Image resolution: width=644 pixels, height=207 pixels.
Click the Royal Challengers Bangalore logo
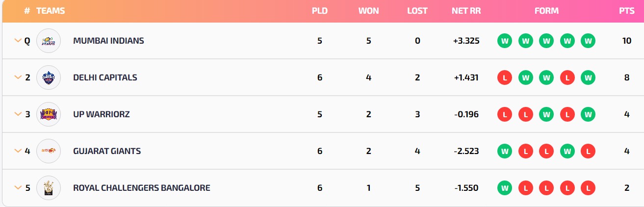[x=49, y=188]
